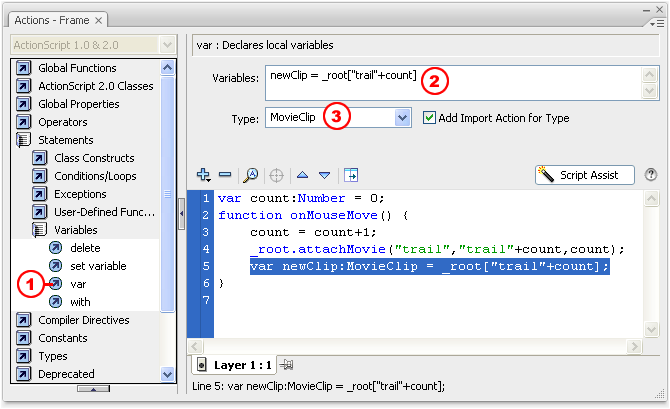The height and width of the screenshot is (409, 670).
Task: Expand the Global Functions category
Action: click(22, 68)
